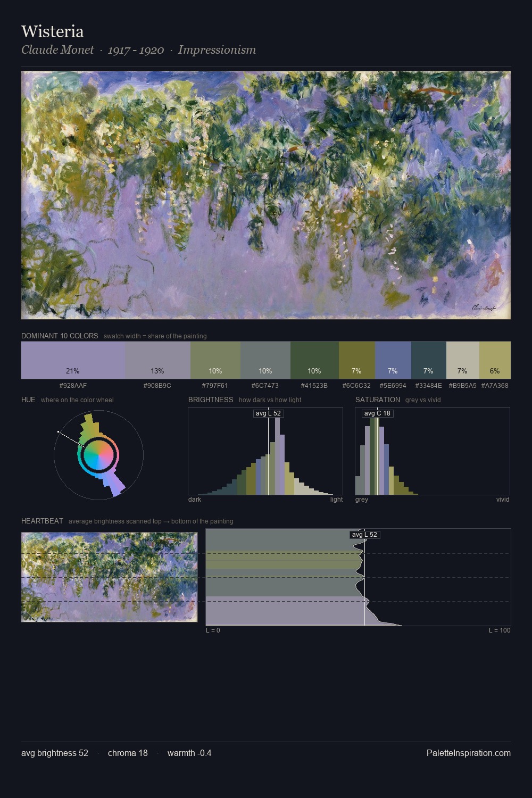
Task: Click the #33484E dark teal swatch
Action: (429, 360)
